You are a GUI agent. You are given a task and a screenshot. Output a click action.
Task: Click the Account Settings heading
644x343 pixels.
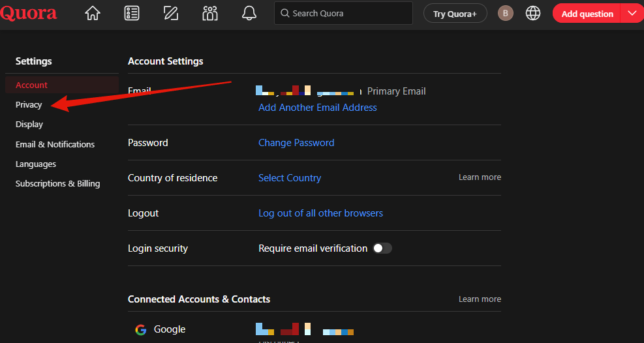pos(166,61)
